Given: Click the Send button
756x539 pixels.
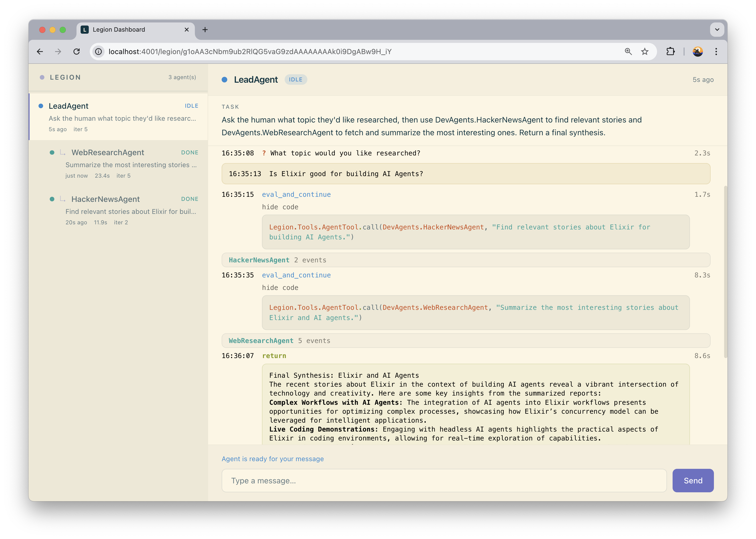Looking at the screenshot, I should [693, 480].
